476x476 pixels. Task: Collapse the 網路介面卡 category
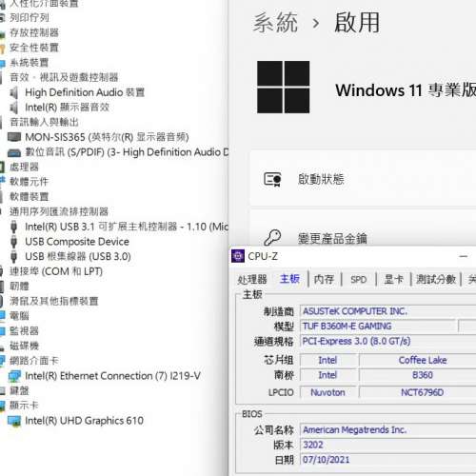(34, 361)
